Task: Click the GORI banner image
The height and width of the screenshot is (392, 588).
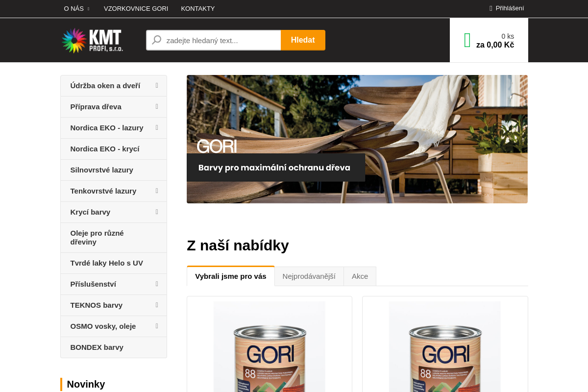Action: (357, 139)
